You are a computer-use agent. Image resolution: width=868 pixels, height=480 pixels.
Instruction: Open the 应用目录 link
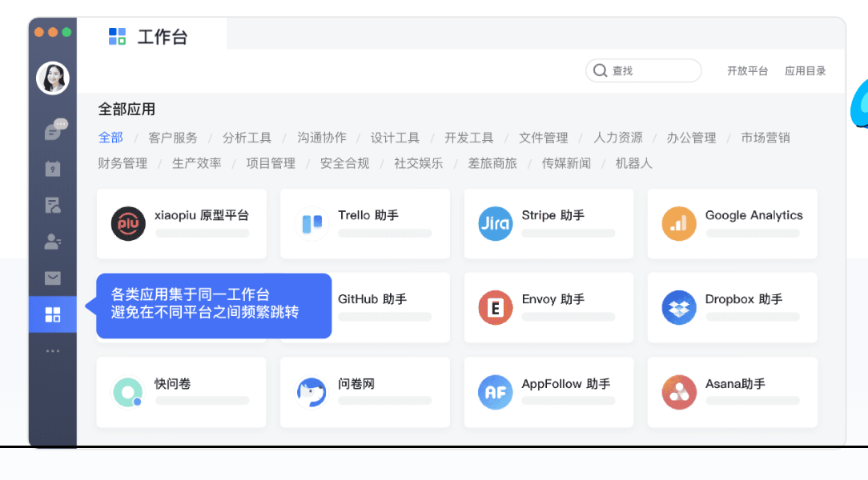805,71
